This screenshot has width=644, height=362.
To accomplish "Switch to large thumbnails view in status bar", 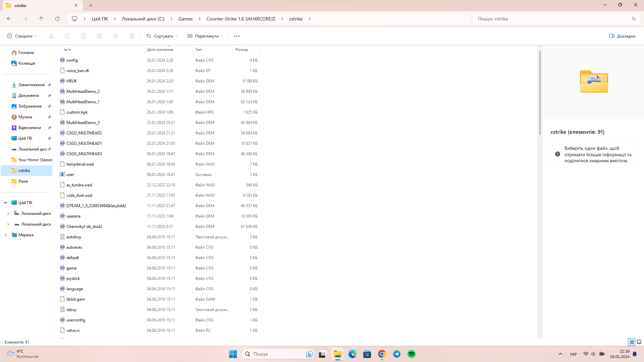I will pos(639,342).
